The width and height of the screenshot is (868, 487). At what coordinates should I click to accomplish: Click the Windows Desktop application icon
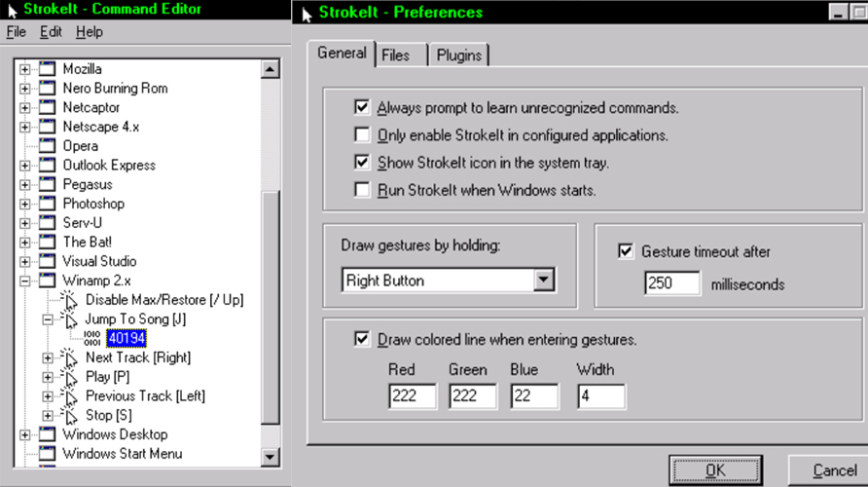(48, 434)
